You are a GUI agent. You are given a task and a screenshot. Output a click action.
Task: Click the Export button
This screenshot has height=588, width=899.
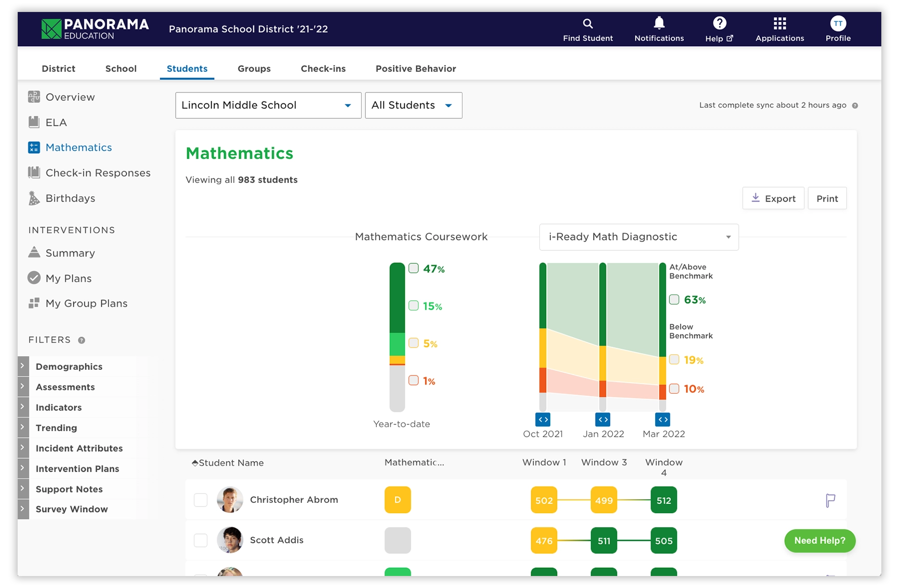(773, 198)
